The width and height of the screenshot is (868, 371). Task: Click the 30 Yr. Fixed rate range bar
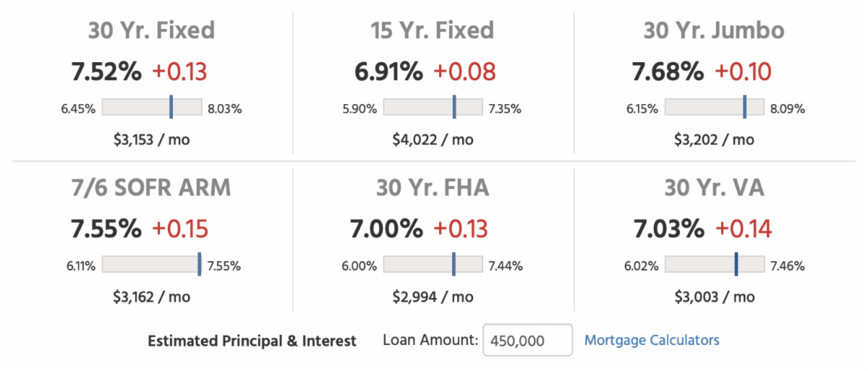[151, 108]
